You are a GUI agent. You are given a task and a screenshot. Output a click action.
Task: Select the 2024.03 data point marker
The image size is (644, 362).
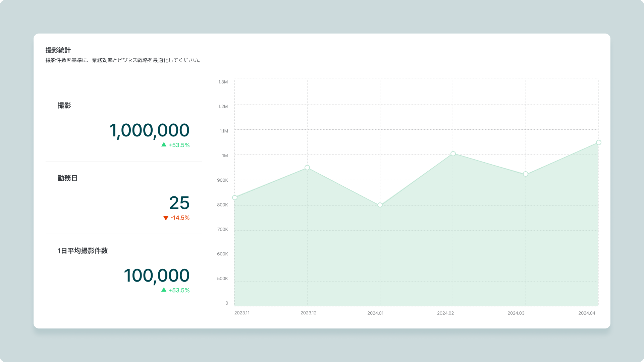tap(526, 174)
